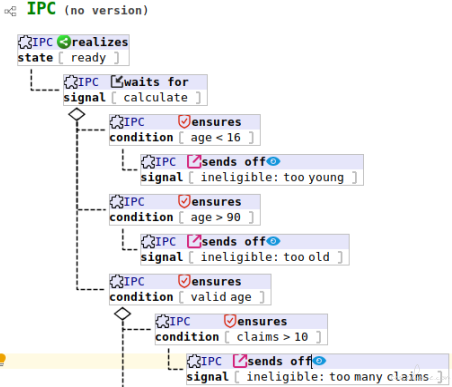
Task: Click the 'waits for' keyword
Action: coord(156,82)
